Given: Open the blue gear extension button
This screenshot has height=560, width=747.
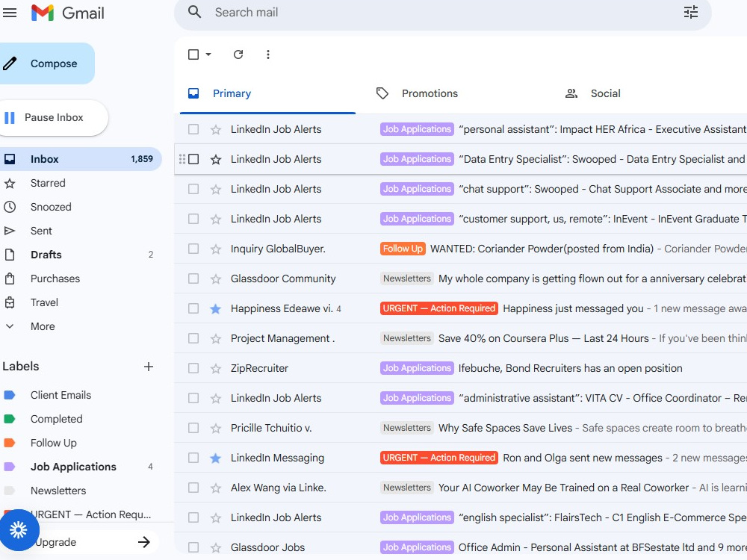Looking at the screenshot, I should pos(19,529).
